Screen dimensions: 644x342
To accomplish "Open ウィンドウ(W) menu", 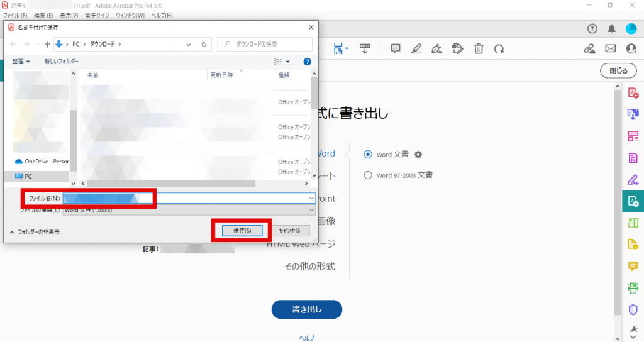I will 130,15.
